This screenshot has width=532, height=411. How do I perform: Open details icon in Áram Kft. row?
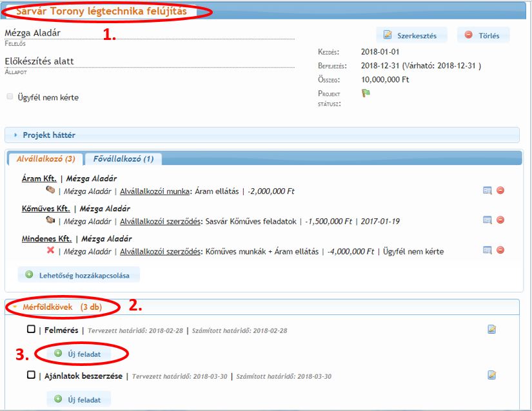pos(488,191)
